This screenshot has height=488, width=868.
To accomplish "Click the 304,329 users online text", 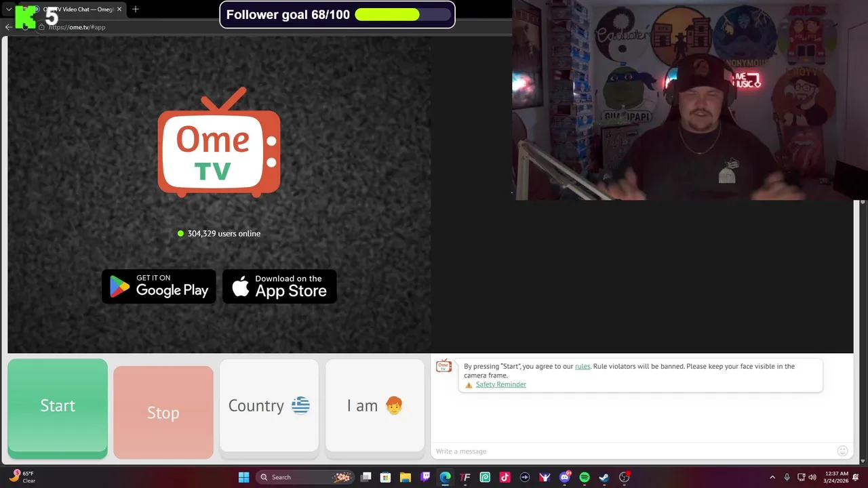I will [x=219, y=233].
